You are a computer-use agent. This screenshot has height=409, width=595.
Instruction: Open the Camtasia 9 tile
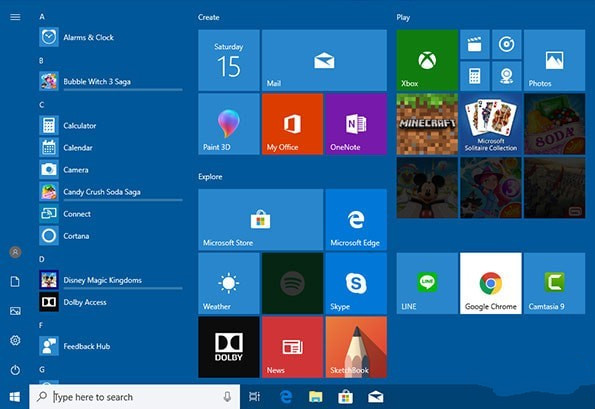pos(554,283)
